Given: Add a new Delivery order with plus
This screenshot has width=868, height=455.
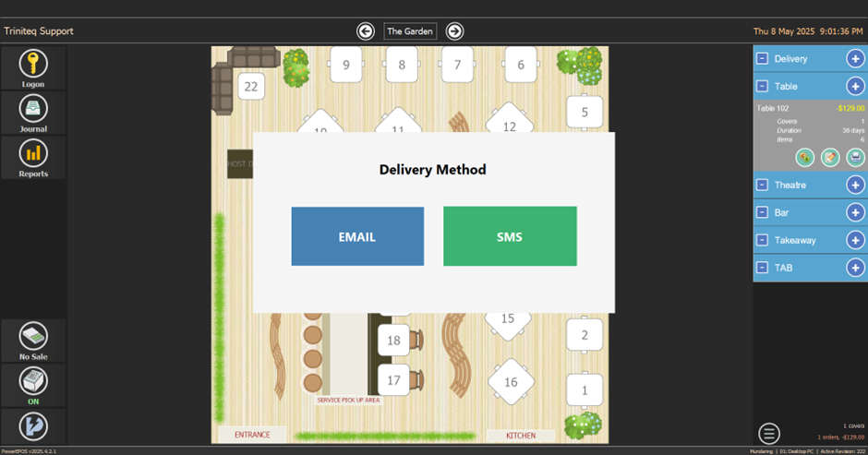Looking at the screenshot, I should tap(855, 59).
